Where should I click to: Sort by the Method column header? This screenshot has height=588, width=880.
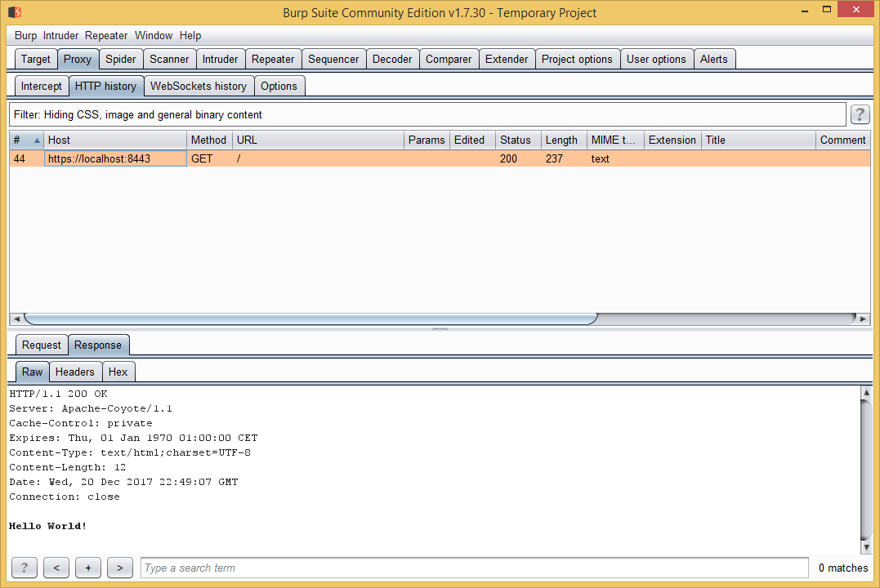tap(209, 140)
